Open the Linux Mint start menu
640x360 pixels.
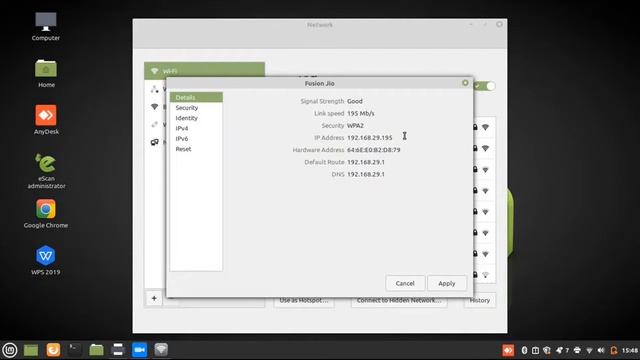click(x=10, y=350)
